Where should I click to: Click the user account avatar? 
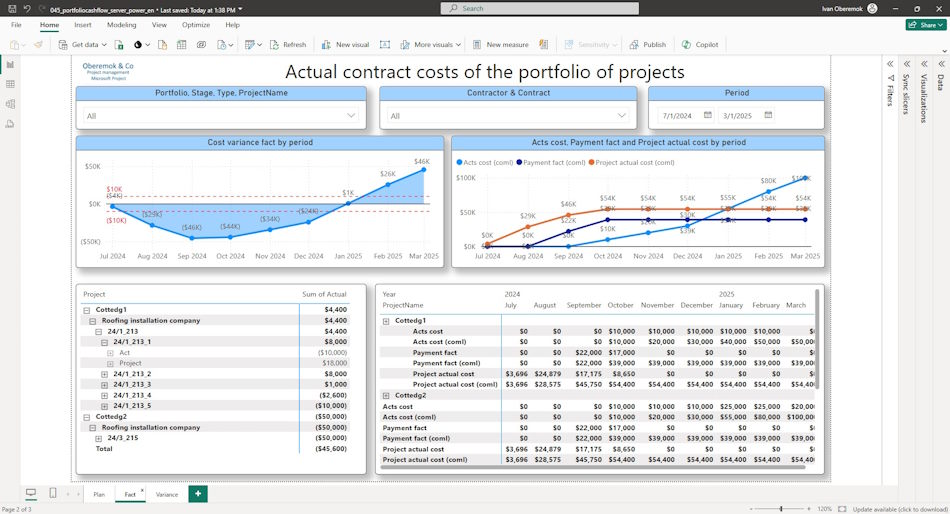coord(872,8)
